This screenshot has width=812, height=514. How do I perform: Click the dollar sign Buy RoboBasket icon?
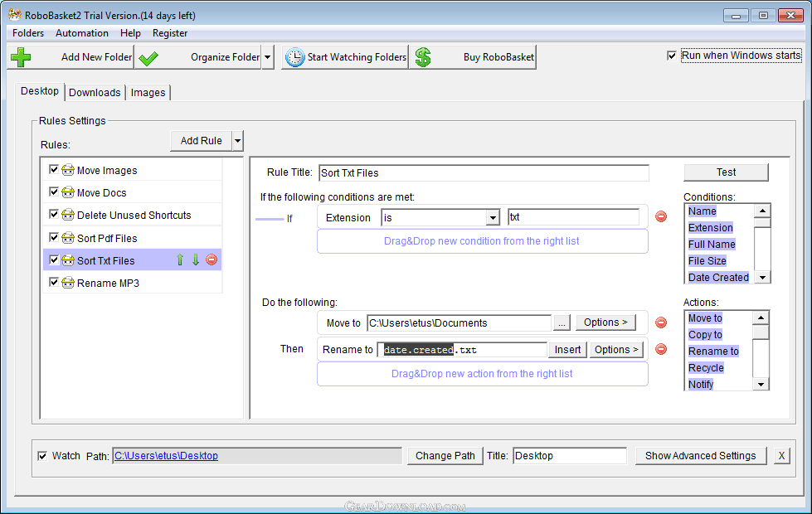[x=423, y=57]
